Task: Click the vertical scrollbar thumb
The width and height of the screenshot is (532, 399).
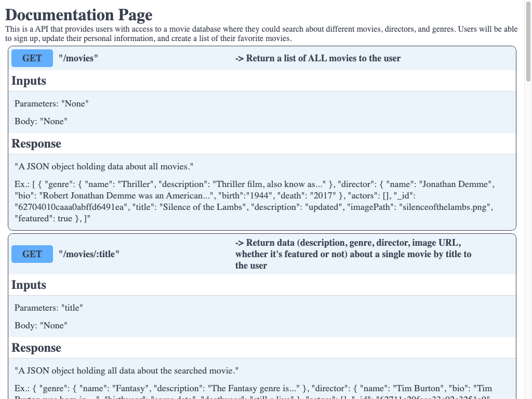Action: [528, 42]
